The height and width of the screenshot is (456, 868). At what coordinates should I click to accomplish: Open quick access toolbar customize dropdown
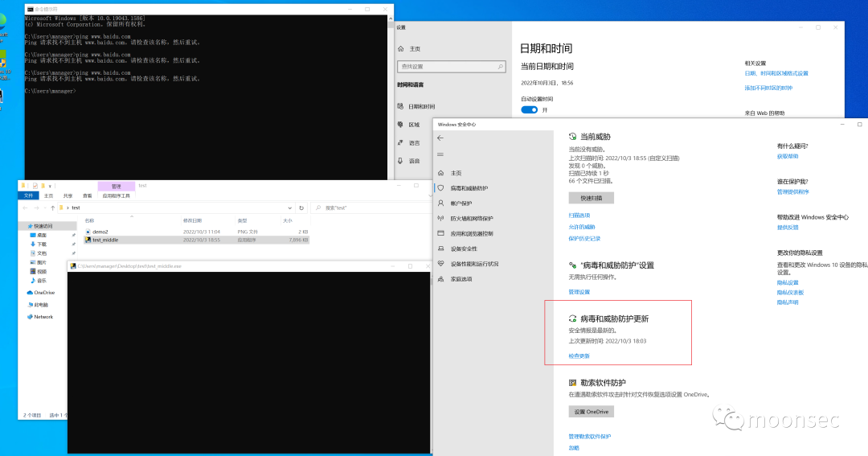click(50, 186)
